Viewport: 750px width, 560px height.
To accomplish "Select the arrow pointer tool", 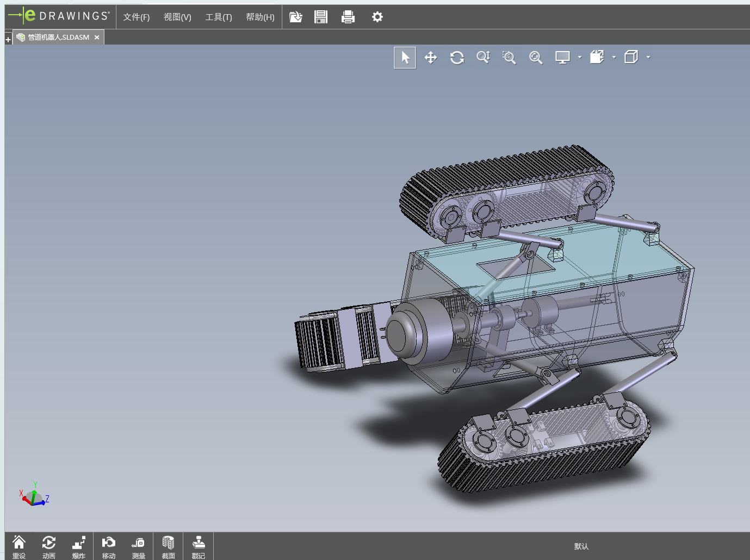I will (x=405, y=58).
